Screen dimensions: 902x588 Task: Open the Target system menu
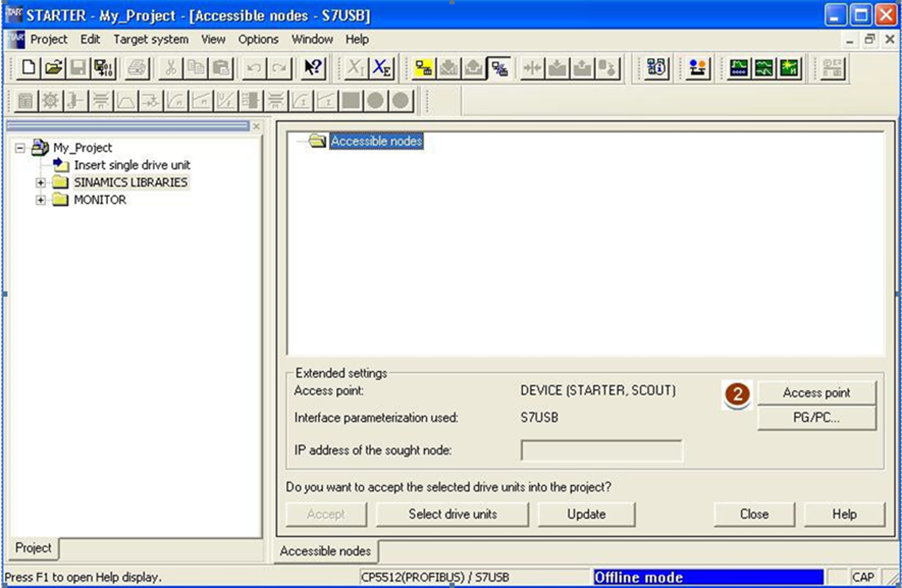pyautogui.click(x=151, y=39)
